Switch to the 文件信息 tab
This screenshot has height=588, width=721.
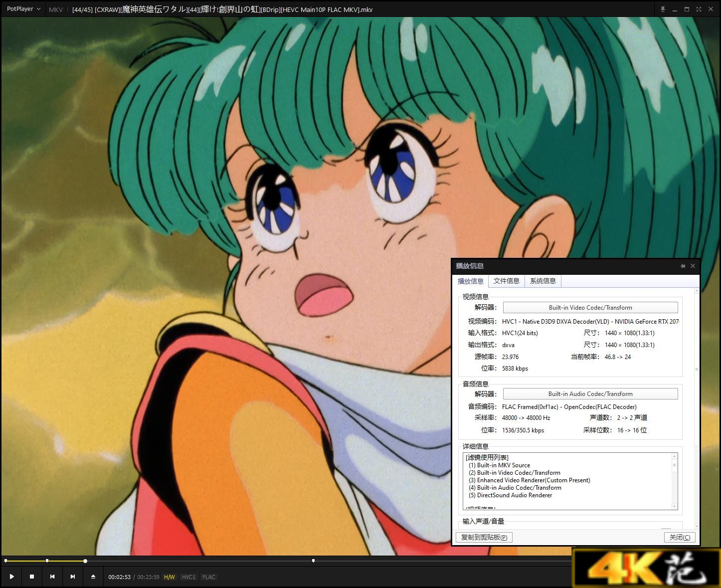507,281
